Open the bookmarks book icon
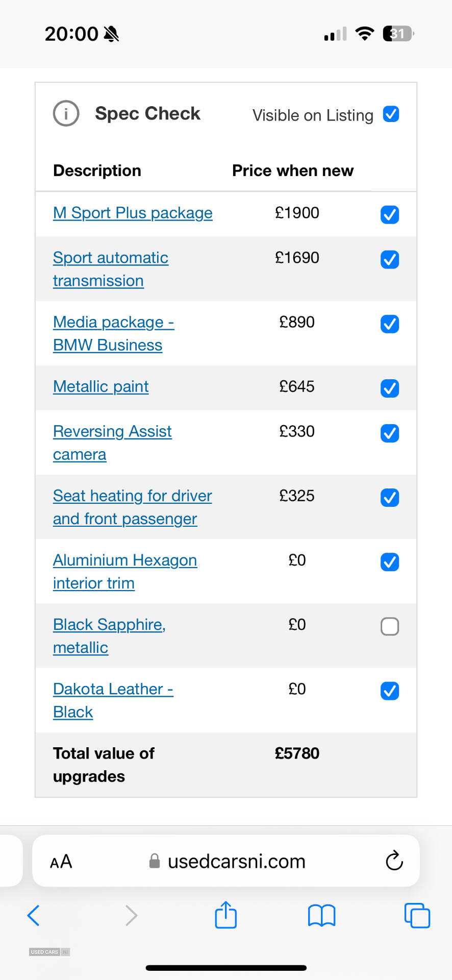This screenshot has height=980, width=452. coord(322,915)
